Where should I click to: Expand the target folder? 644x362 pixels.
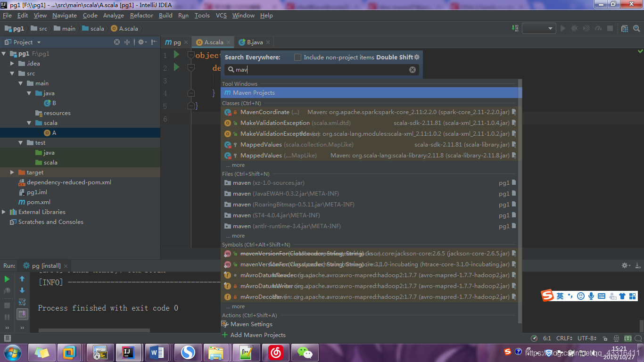[x=12, y=173]
